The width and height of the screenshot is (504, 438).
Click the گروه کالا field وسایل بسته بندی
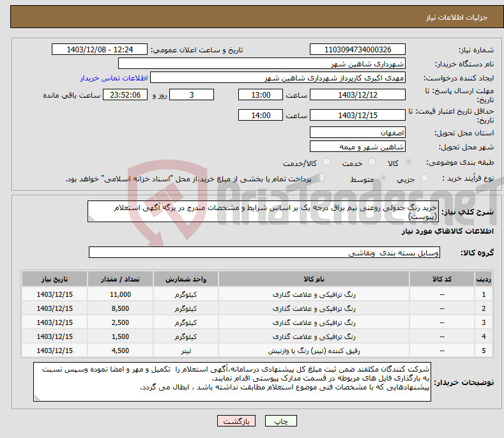[264, 253]
